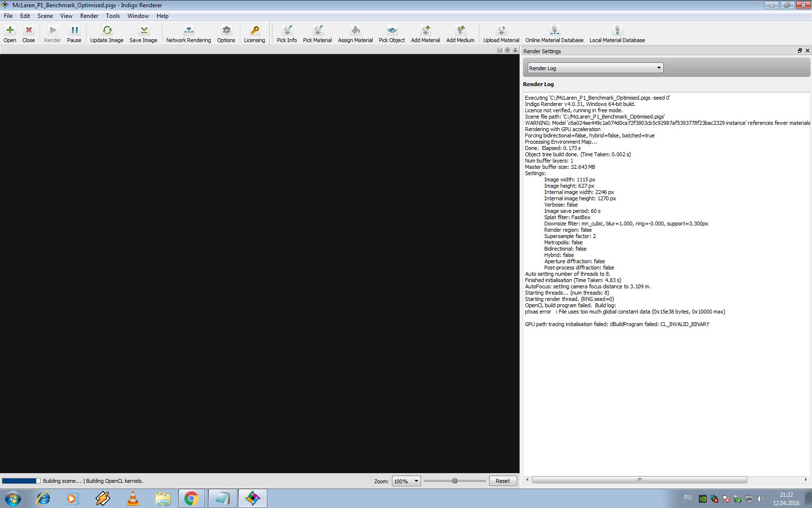Click the render log horizontal scrollbar
The width and height of the screenshot is (812, 508).
coord(639,480)
